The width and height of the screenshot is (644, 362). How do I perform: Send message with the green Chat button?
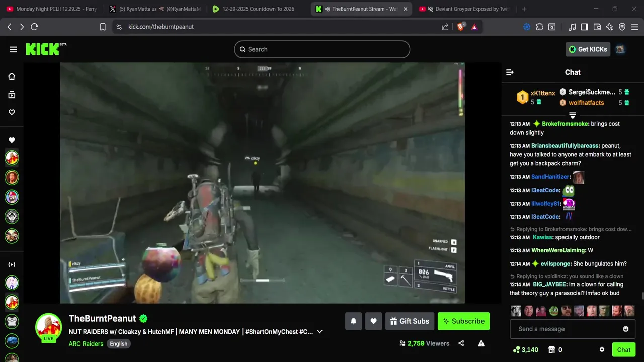coord(623,350)
